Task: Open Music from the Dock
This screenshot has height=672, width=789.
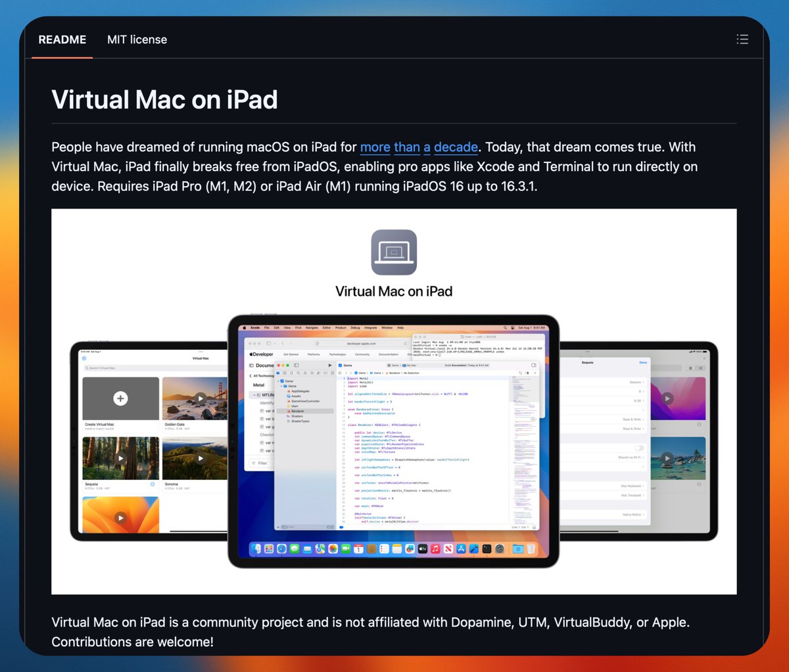Action: point(435,548)
